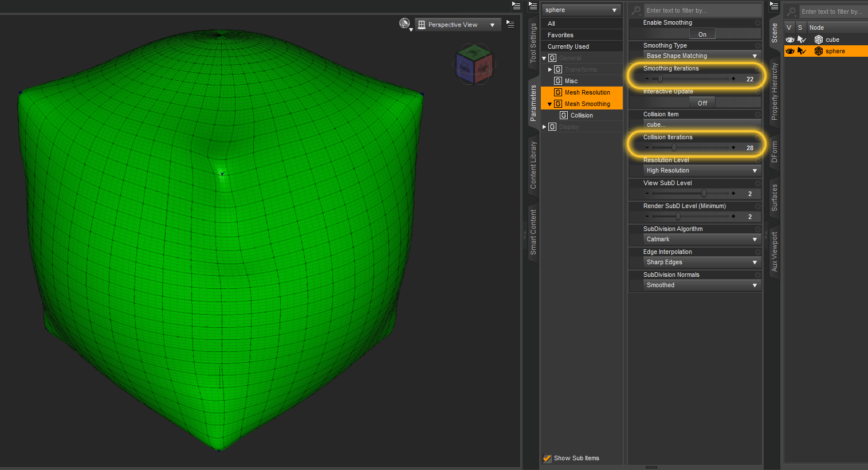Image resolution: width=868 pixels, height=470 pixels.
Task: Open the gear menu for Enable Smoothing
Action: point(757,23)
